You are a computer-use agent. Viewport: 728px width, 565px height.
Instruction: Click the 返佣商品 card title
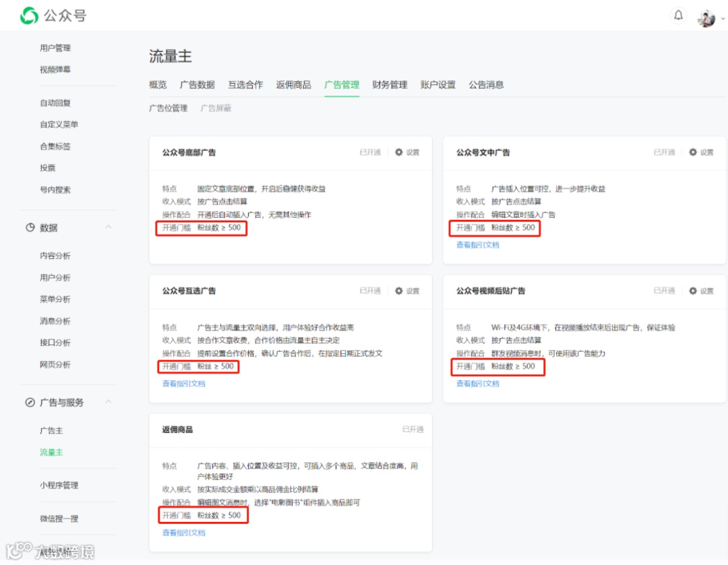(x=177, y=429)
